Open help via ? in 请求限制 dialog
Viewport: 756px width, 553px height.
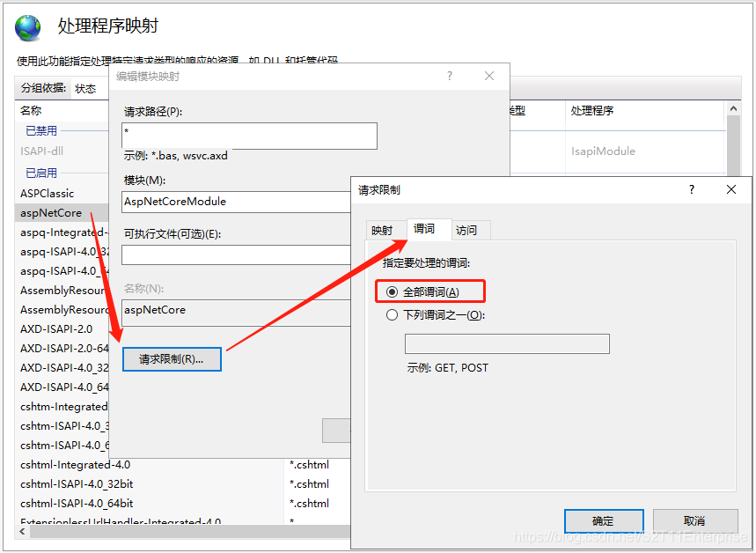pyautogui.click(x=692, y=189)
